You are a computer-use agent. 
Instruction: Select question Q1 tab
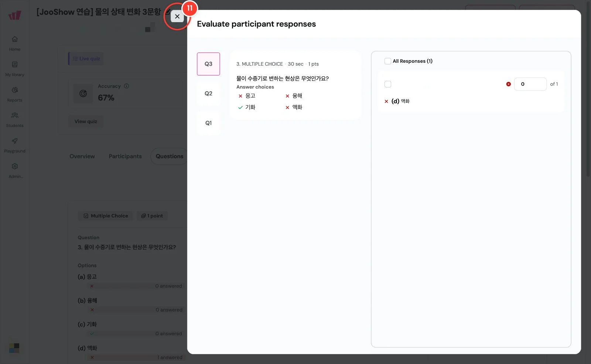coord(208,123)
